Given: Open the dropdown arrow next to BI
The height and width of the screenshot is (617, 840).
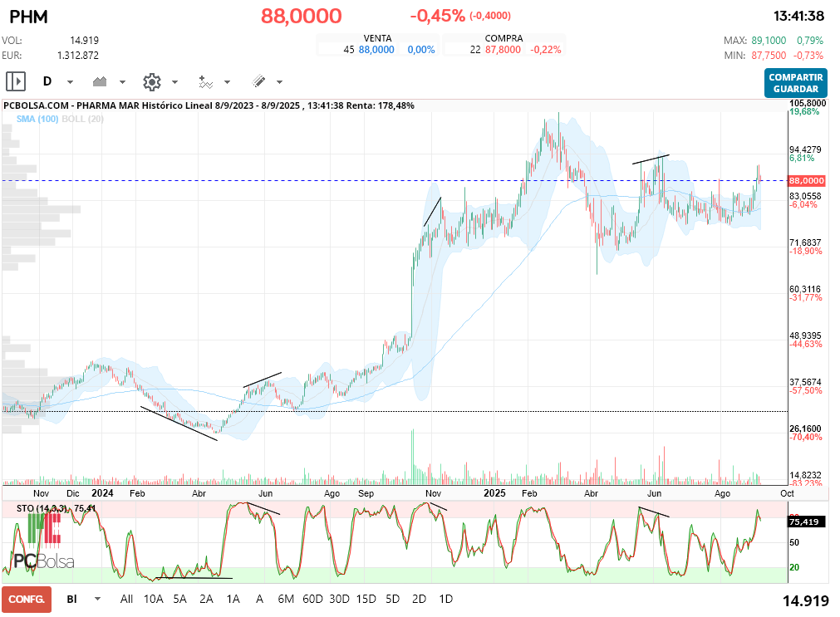Looking at the screenshot, I should (x=97, y=599).
